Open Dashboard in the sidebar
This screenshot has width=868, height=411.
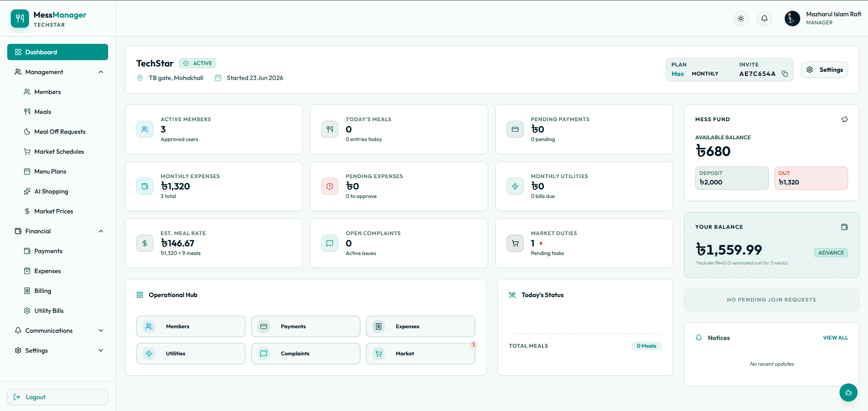57,52
